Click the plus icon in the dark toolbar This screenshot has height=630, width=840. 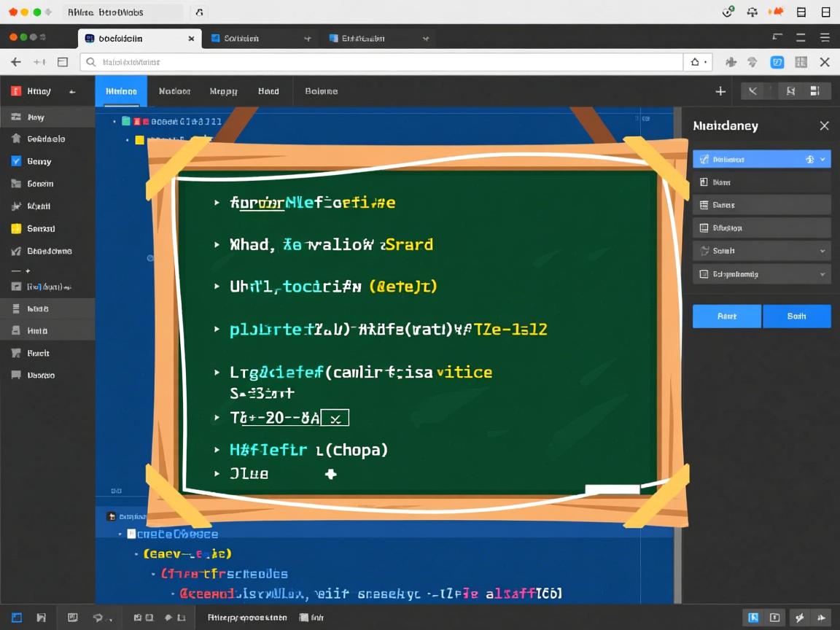point(720,91)
